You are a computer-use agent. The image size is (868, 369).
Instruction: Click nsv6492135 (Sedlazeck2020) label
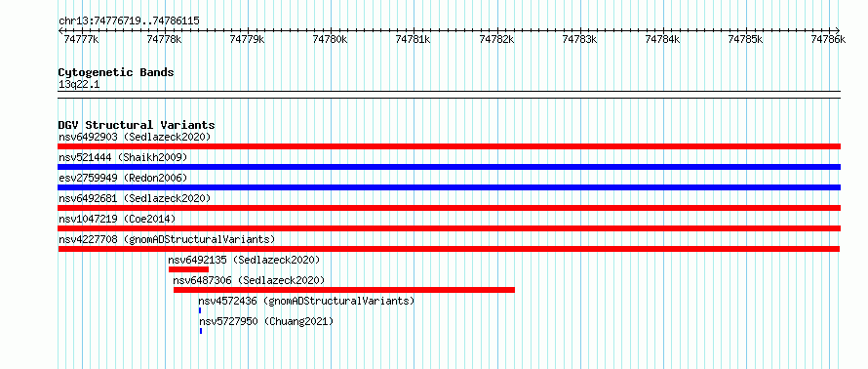tap(244, 260)
